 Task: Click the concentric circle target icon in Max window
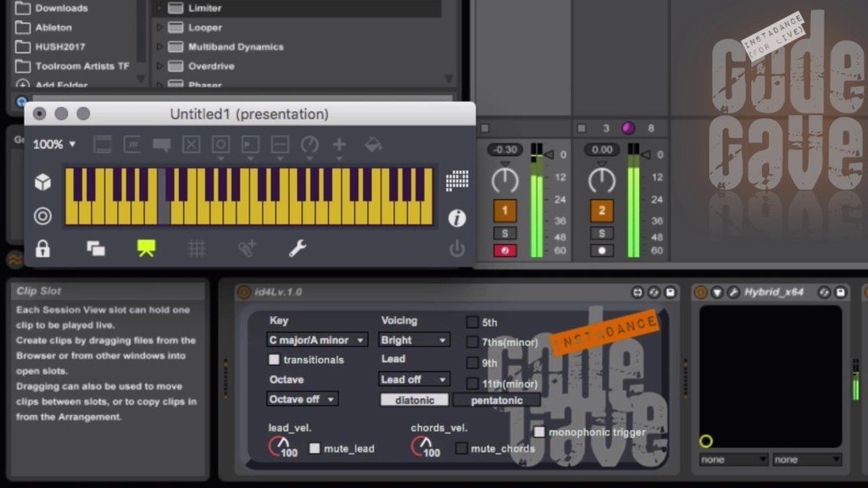pos(42,216)
